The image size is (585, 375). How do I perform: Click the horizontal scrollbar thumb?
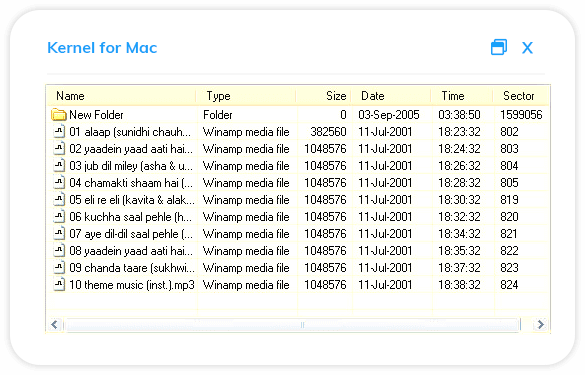pos(292,325)
